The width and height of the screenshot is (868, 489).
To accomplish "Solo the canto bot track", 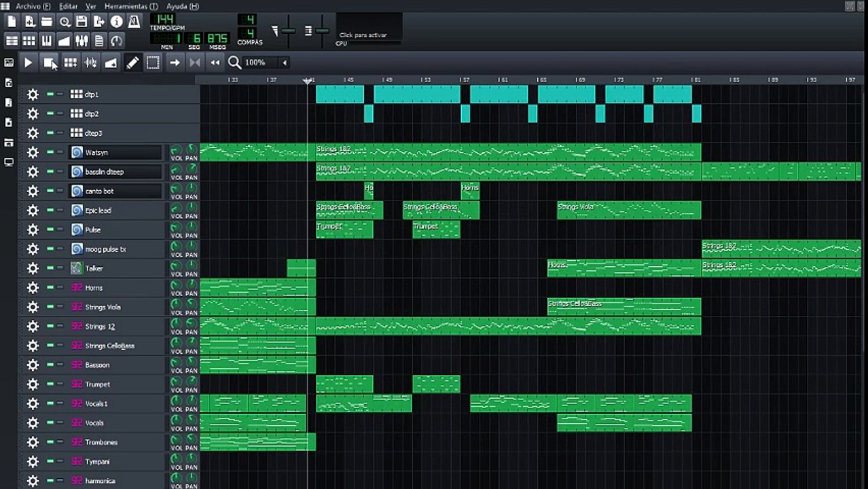I will pyautogui.click(x=60, y=191).
